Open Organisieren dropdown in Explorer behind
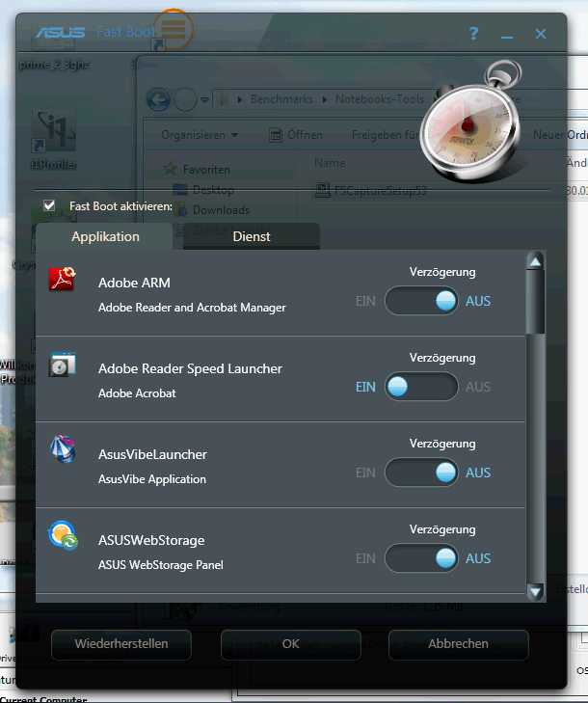588x703 pixels. (200, 135)
